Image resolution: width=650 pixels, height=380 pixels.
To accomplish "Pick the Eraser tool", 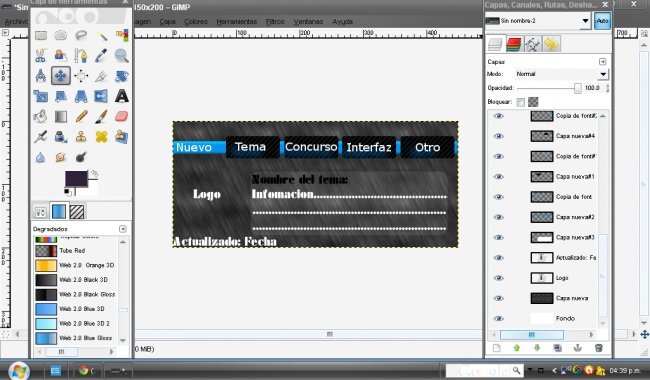I will click(x=121, y=116).
